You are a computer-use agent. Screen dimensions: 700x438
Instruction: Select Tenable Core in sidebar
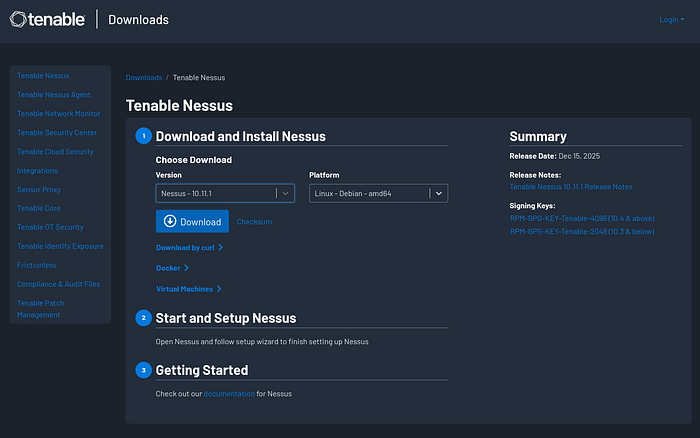[x=38, y=208]
